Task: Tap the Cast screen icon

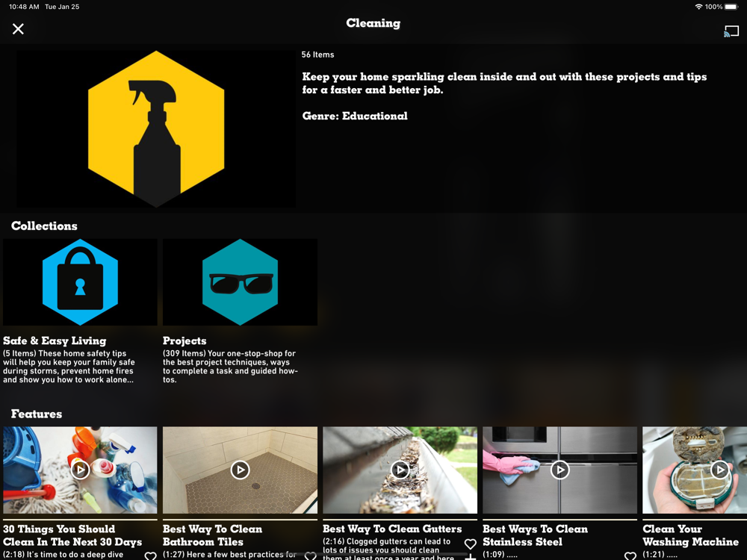Action: tap(731, 31)
